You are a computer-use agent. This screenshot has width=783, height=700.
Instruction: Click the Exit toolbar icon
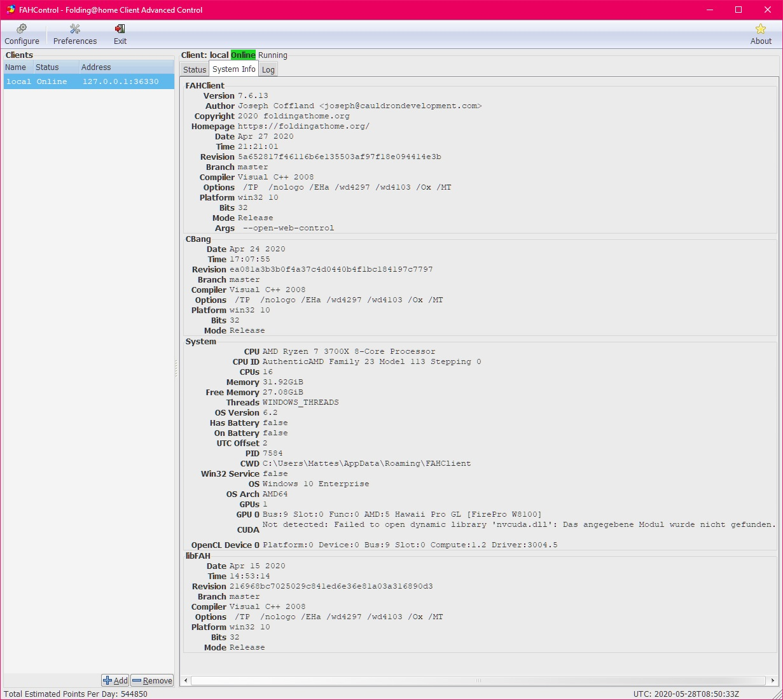click(120, 34)
